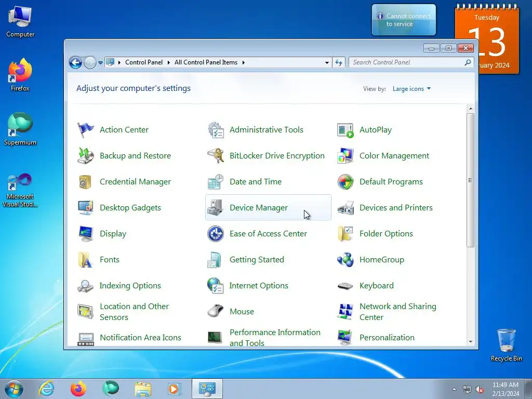The height and width of the screenshot is (399, 532).
Task: Open the Default Programs icon
Action: [345, 182]
